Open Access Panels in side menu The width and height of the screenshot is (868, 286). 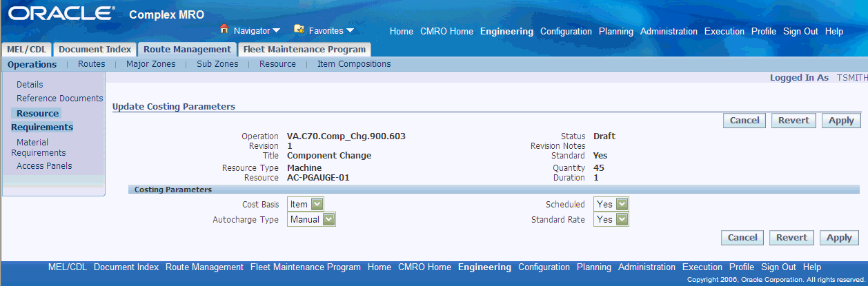click(x=44, y=165)
